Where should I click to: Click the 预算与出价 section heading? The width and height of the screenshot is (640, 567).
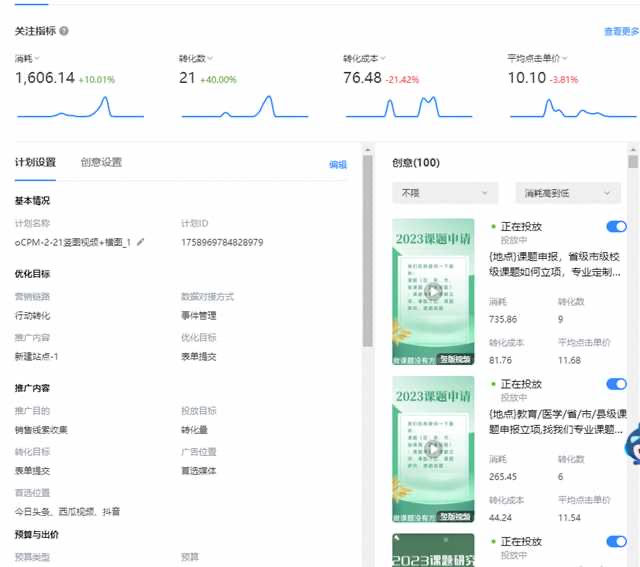[x=37, y=535]
